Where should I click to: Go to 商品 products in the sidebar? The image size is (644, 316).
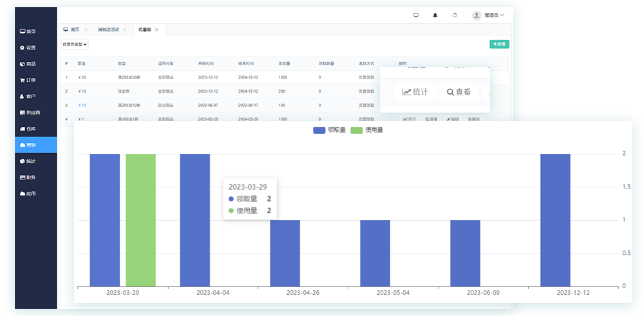(x=28, y=64)
